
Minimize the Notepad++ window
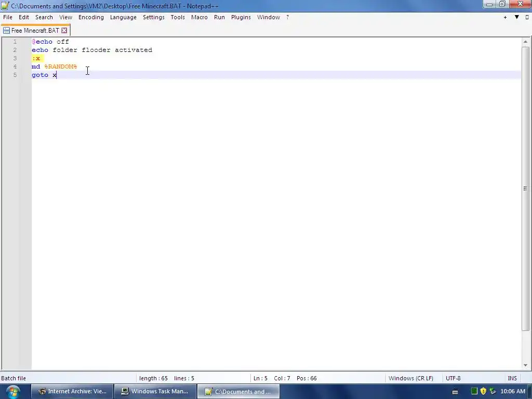click(489, 4)
